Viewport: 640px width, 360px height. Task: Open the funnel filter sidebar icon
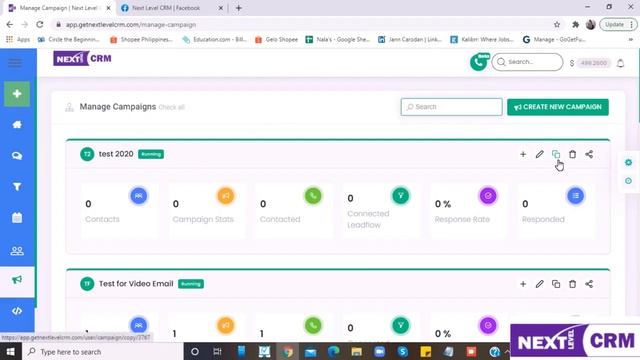click(x=17, y=187)
